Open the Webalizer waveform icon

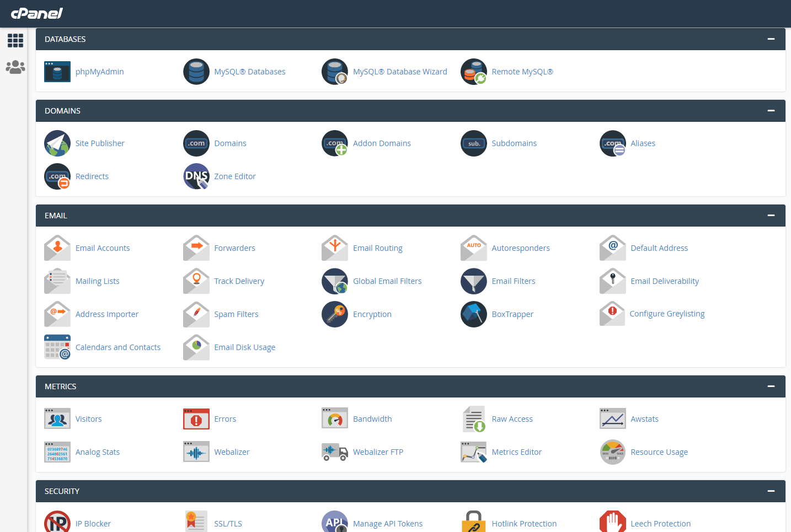[196, 452]
